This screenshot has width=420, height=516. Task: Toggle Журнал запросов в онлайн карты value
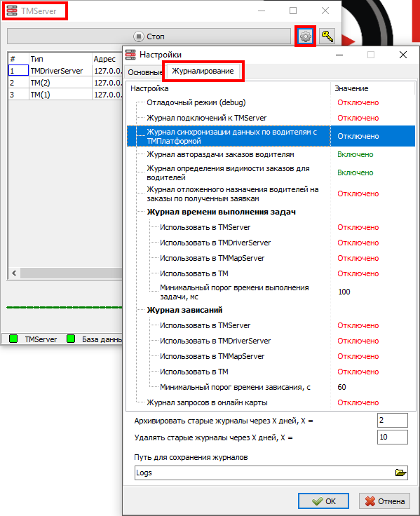[358, 402]
